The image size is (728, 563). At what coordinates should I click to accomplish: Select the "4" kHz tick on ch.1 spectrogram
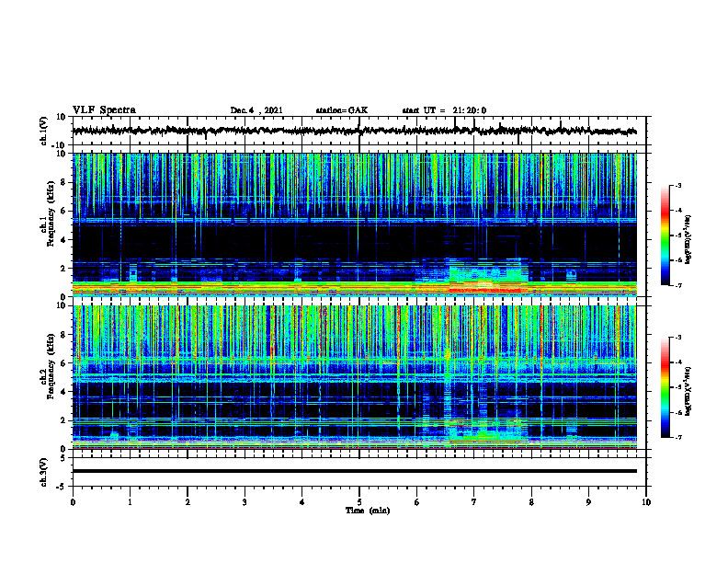63,240
